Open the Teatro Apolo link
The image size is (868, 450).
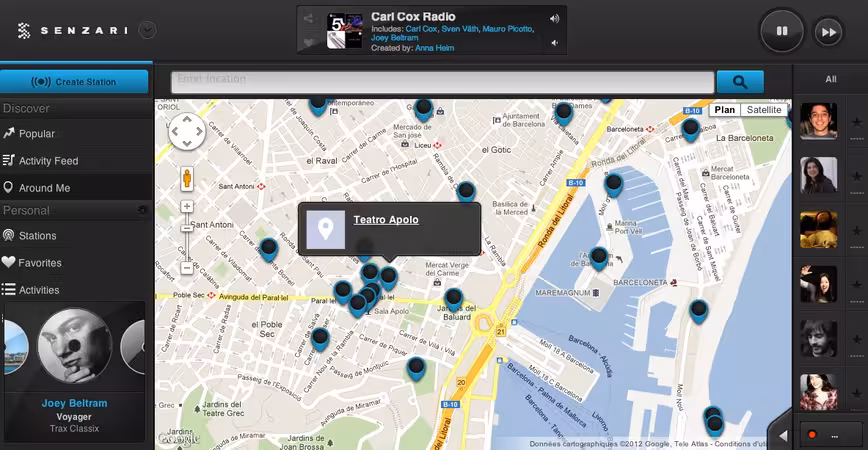[386, 220]
